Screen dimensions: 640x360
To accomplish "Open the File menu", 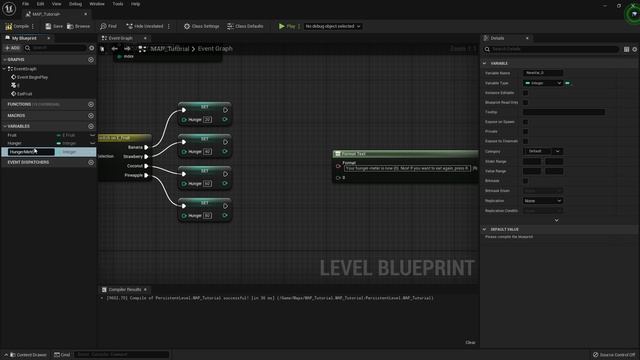I will tap(25, 4).
